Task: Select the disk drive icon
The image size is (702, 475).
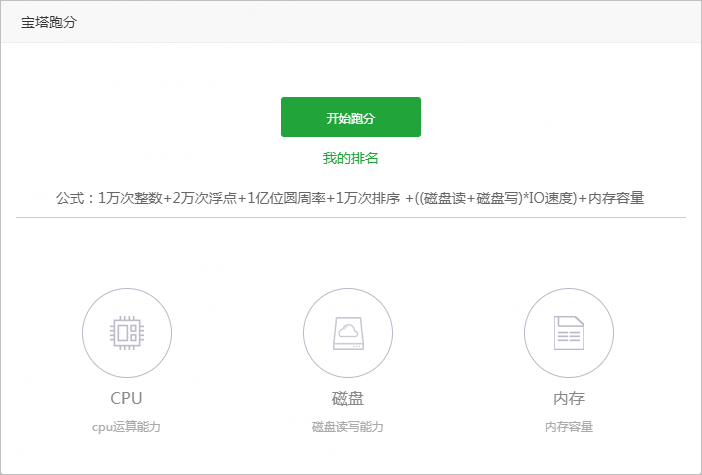Action: (x=348, y=333)
